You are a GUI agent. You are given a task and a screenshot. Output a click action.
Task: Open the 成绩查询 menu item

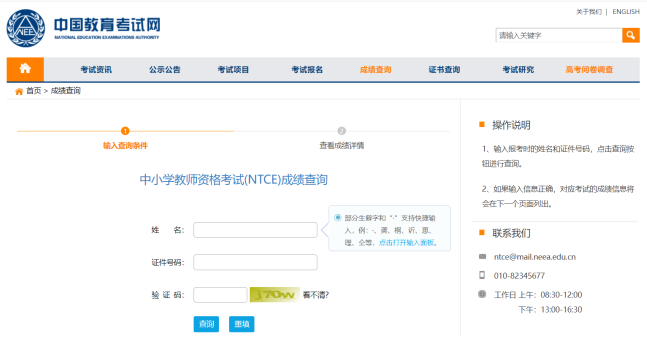375,69
